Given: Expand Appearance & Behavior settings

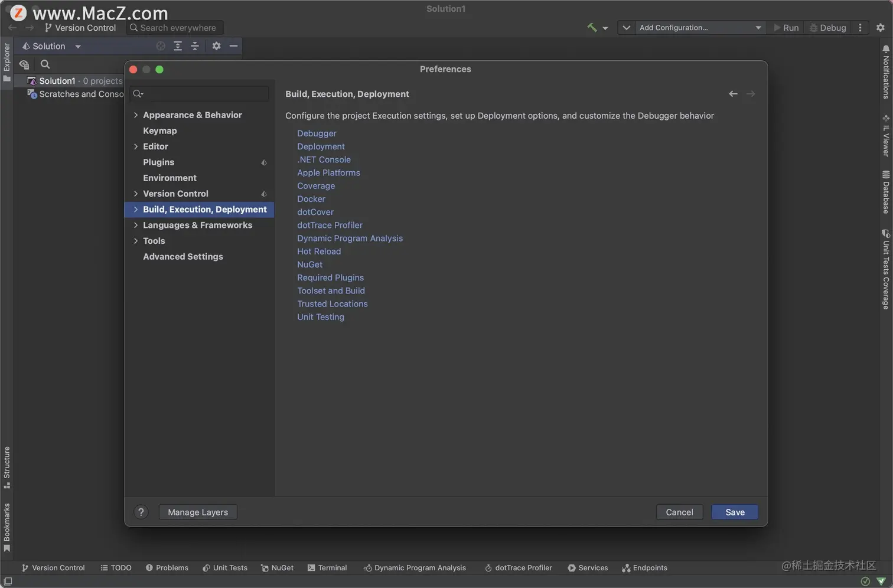Looking at the screenshot, I should pyautogui.click(x=136, y=115).
